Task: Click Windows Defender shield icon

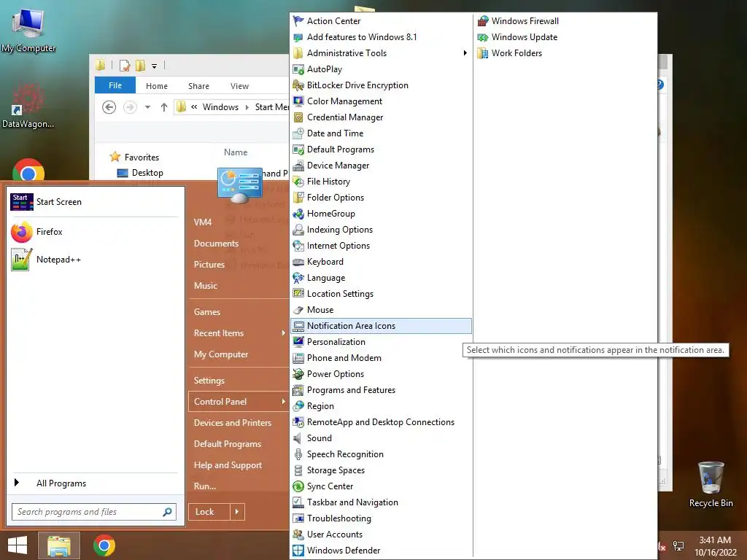Action: [298, 550]
